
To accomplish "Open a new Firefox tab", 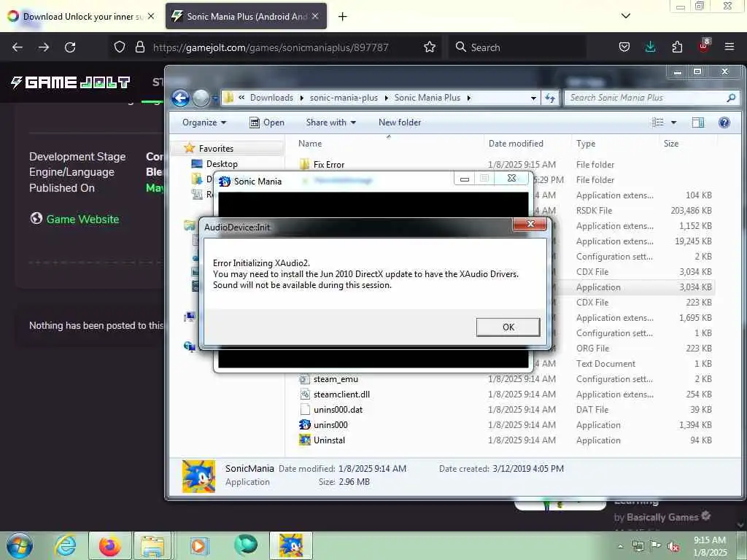I will pyautogui.click(x=342, y=17).
